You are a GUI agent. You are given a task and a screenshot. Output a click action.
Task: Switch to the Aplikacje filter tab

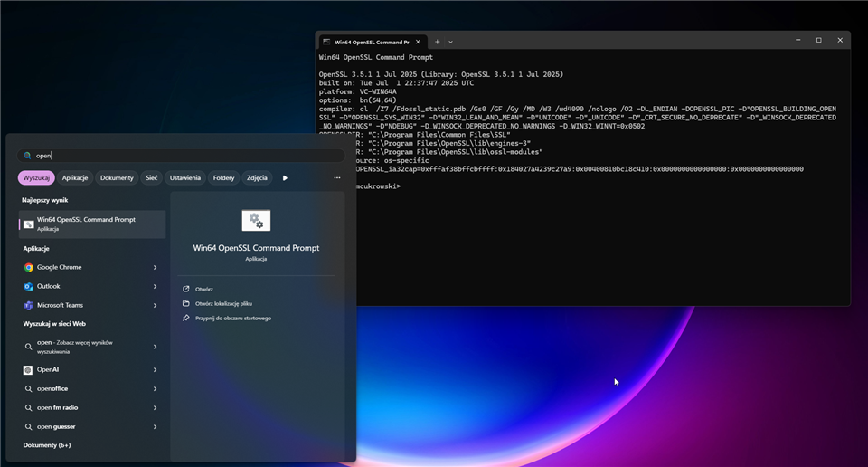75,177
